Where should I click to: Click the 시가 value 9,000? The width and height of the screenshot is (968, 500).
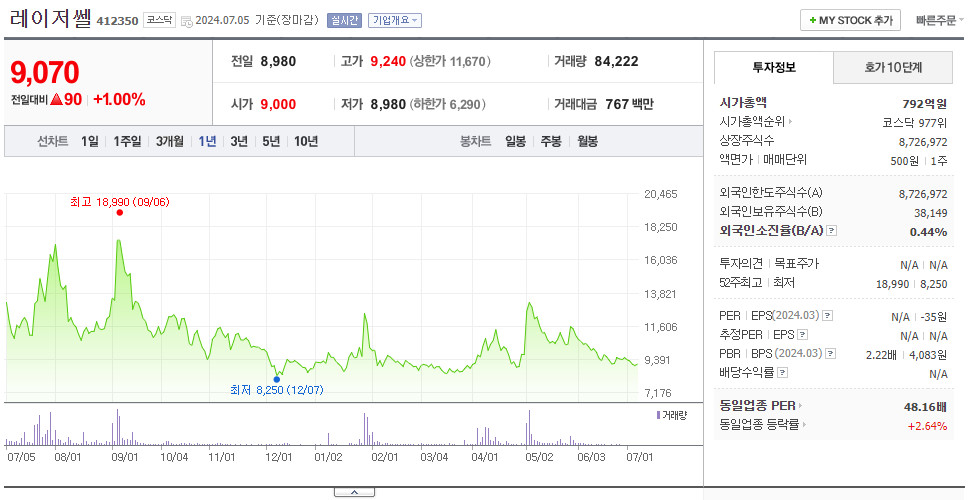pos(278,104)
